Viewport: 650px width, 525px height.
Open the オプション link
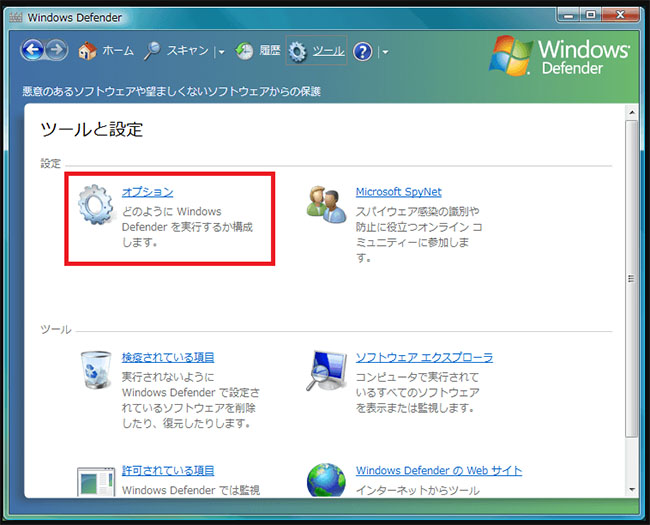pyautogui.click(x=148, y=192)
